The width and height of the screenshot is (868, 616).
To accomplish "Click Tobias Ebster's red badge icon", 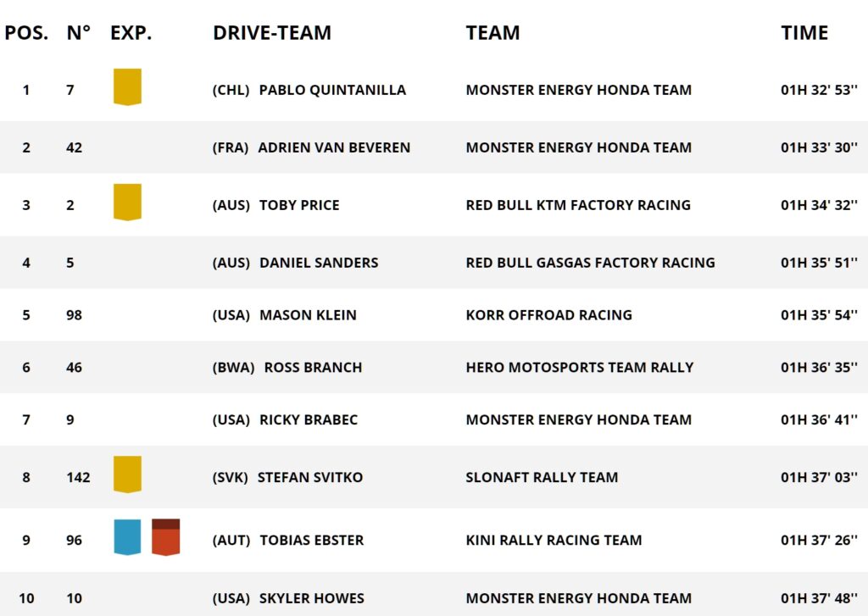I will [165, 537].
